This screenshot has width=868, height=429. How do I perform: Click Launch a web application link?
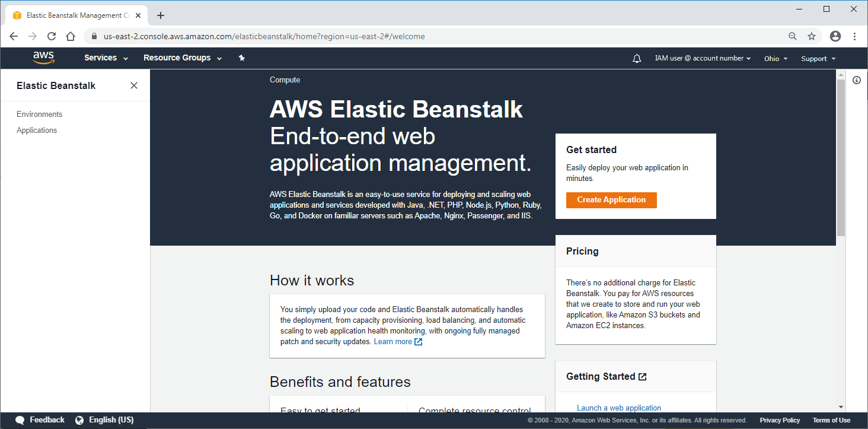tap(618, 408)
